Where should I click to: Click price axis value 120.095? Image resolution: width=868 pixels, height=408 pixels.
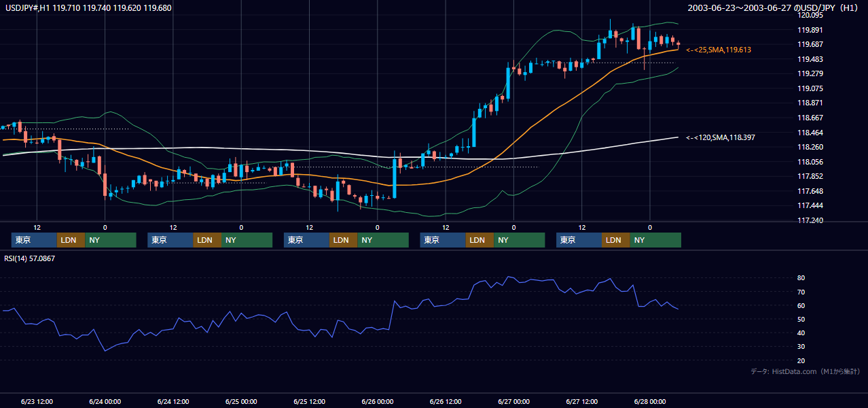(x=810, y=15)
